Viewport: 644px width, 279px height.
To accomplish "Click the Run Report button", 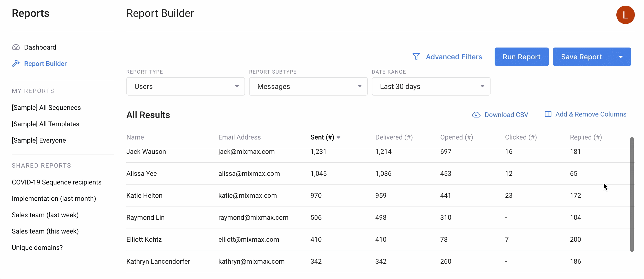I will click(x=521, y=57).
